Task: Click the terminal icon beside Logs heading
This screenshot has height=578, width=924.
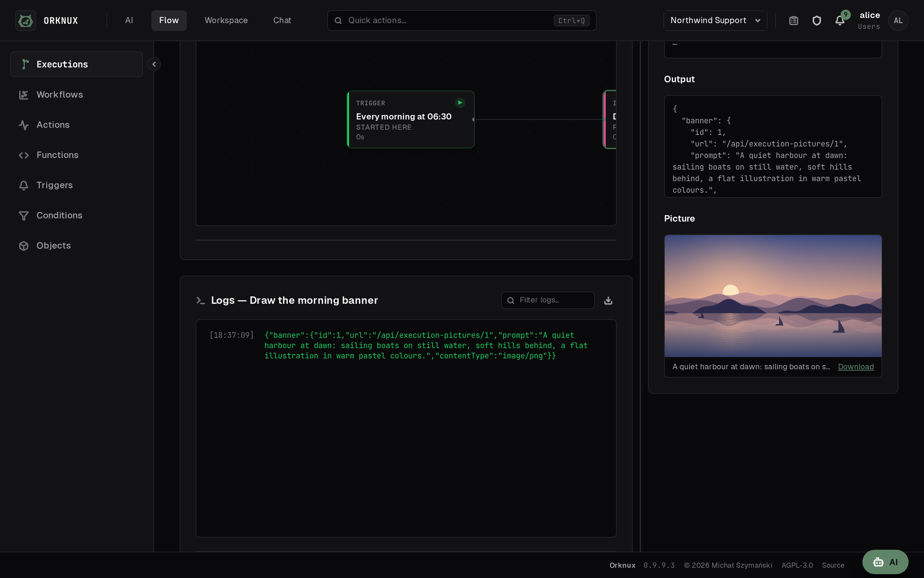Action: point(201,301)
